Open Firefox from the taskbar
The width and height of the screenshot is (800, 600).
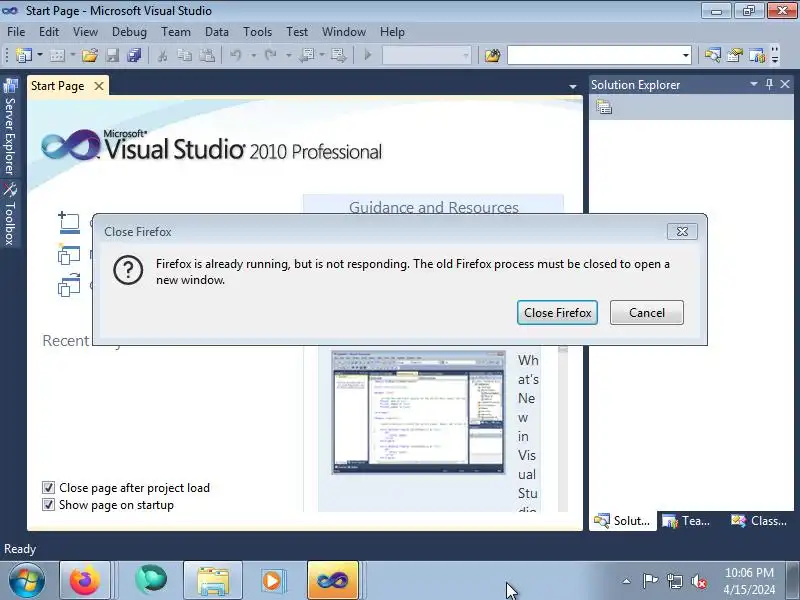85,581
